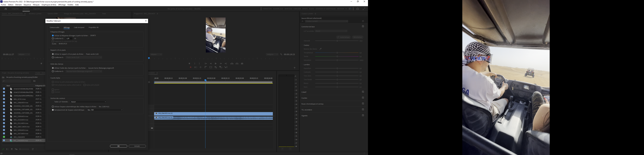Open the Graphiques et titres menu
This screenshot has width=644, height=155.
pos(49,5)
